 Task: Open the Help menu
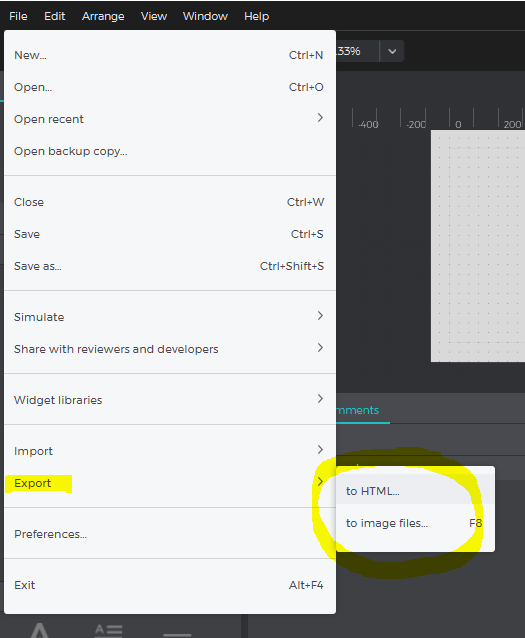pos(256,16)
